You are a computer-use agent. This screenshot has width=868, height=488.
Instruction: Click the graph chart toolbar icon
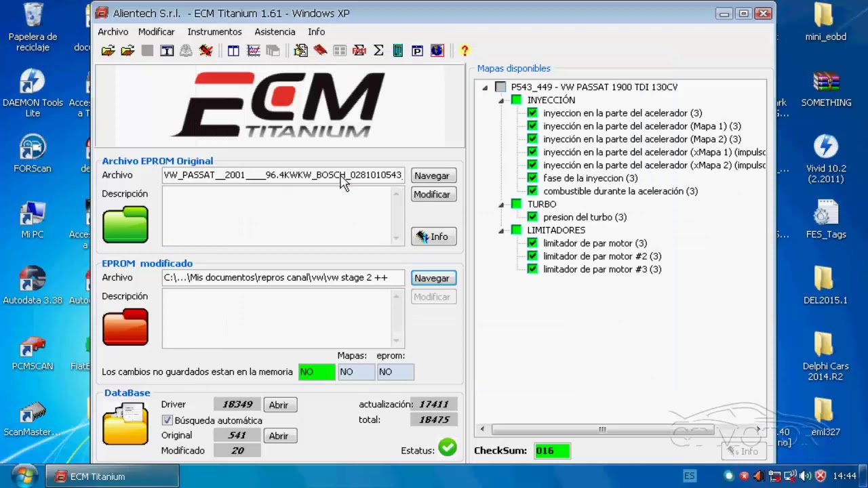(254, 51)
